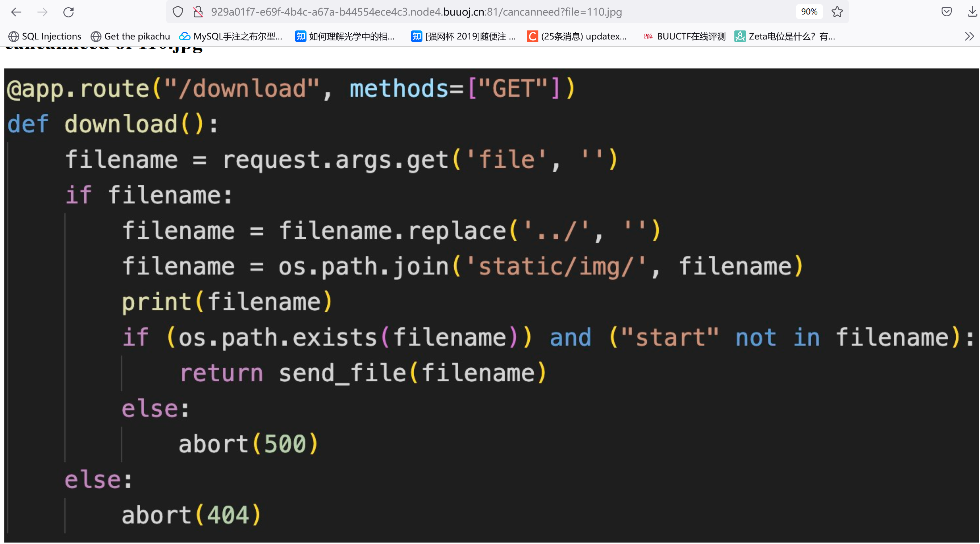Click the address bar URL
The image size is (980, 544).
coord(416,12)
